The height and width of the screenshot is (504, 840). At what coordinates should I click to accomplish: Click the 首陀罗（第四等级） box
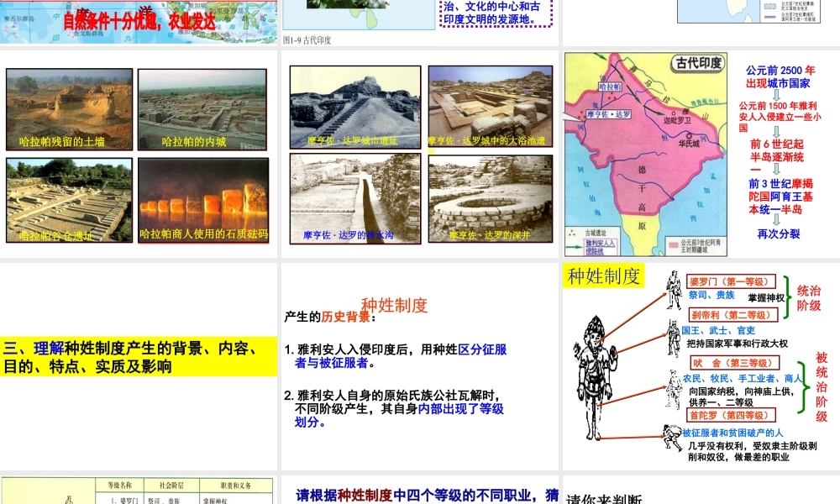(x=732, y=415)
